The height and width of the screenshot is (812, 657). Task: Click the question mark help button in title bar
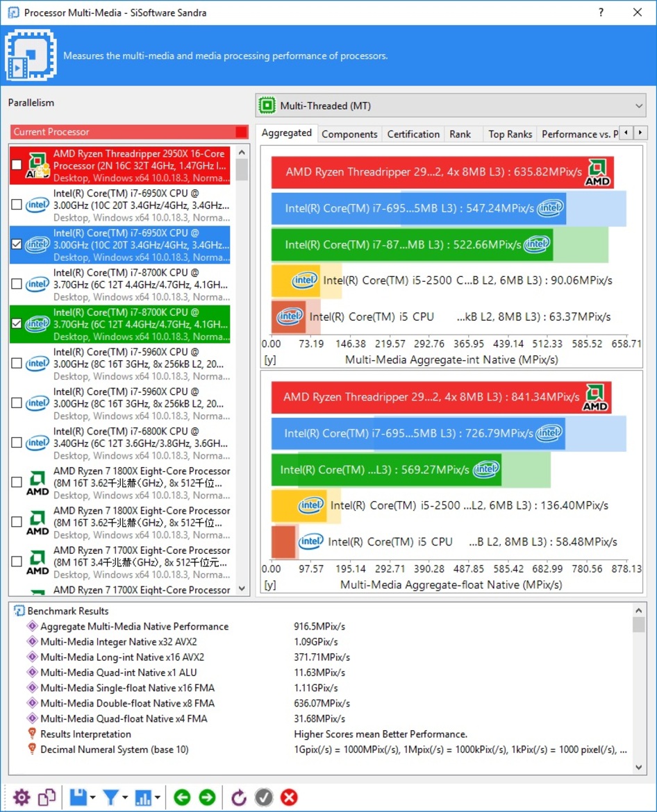(601, 12)
